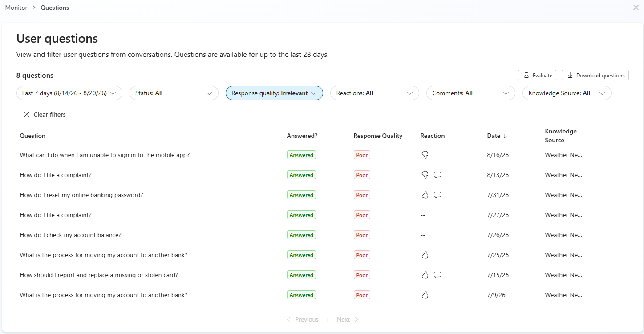Expand the Status: All filter
Screen dimensions: 644x334
pyautogui.click(x=174, y=93)
